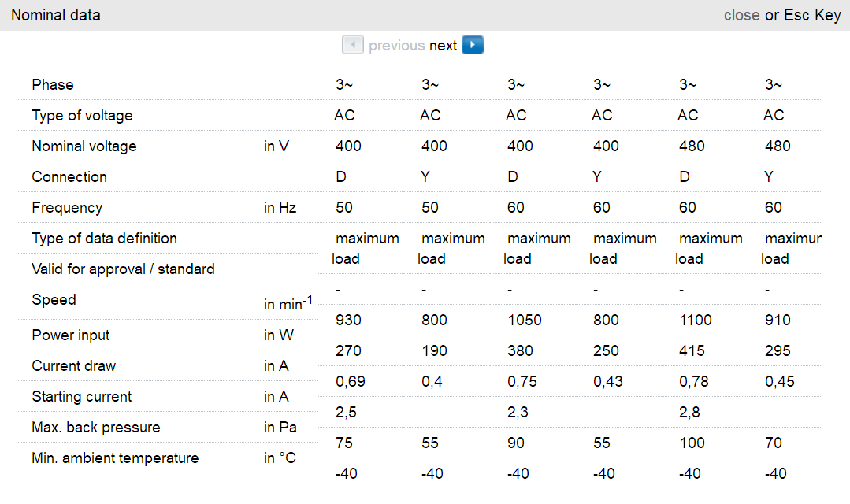Select the "Power input" row label
The height and width of the screenshot is (504, 850).
coord(72,335)
